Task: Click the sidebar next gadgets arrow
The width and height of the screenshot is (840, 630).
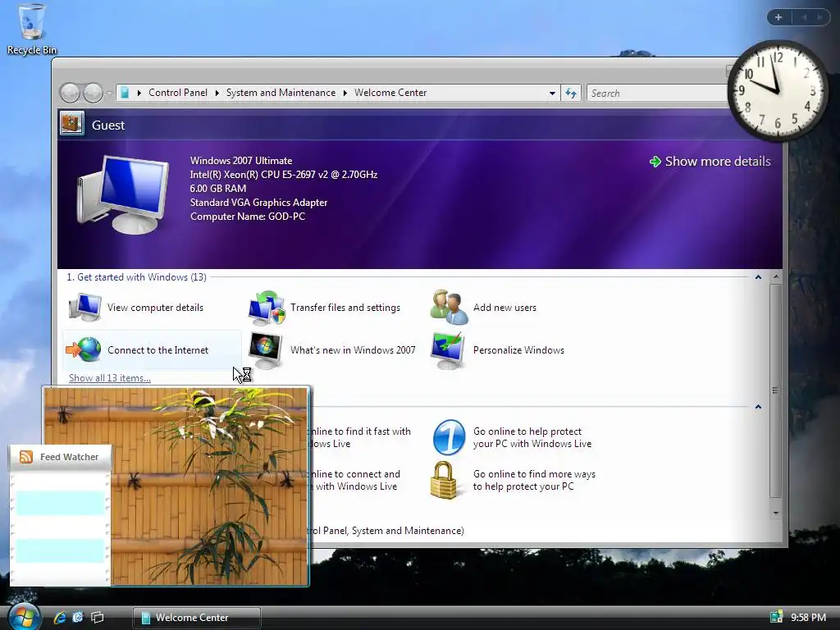Action: point(819,17)
